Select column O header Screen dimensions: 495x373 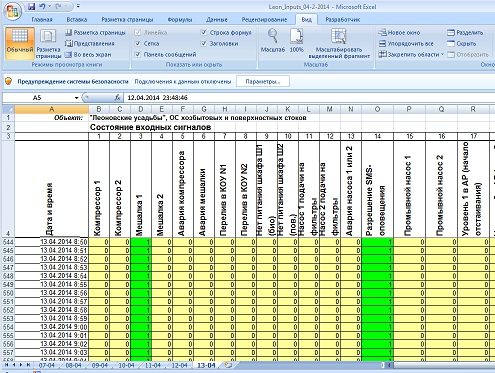click(377, 109)
